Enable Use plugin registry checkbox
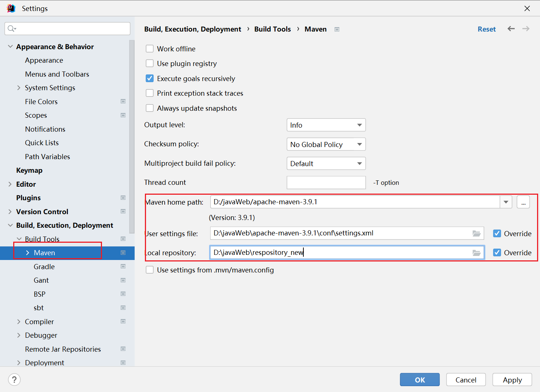540x392 pixels. click(x=150, y=63)
